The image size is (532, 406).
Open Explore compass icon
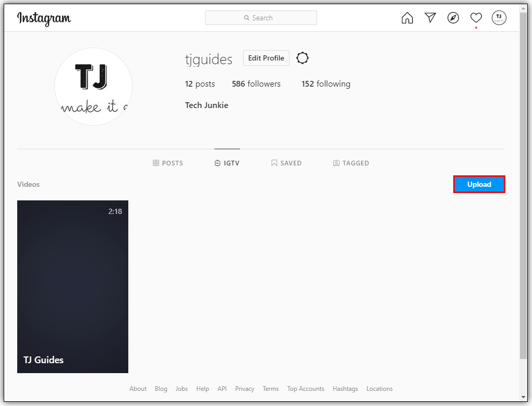(453, 18)
